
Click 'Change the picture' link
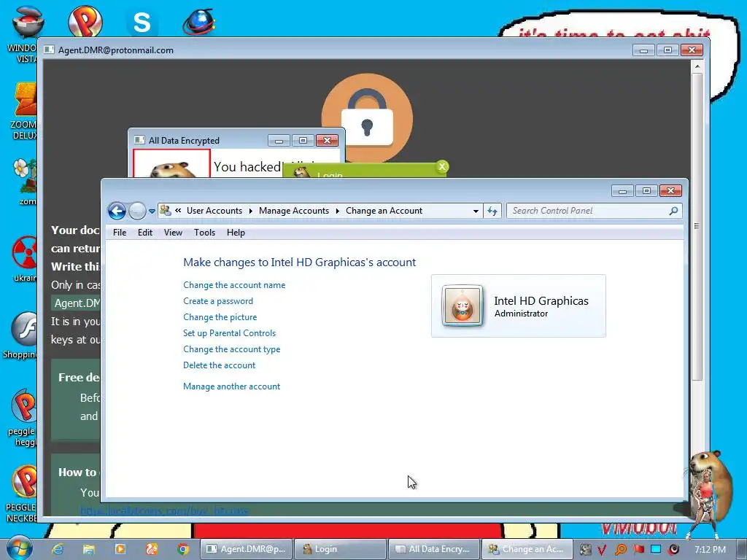[220, 317]
